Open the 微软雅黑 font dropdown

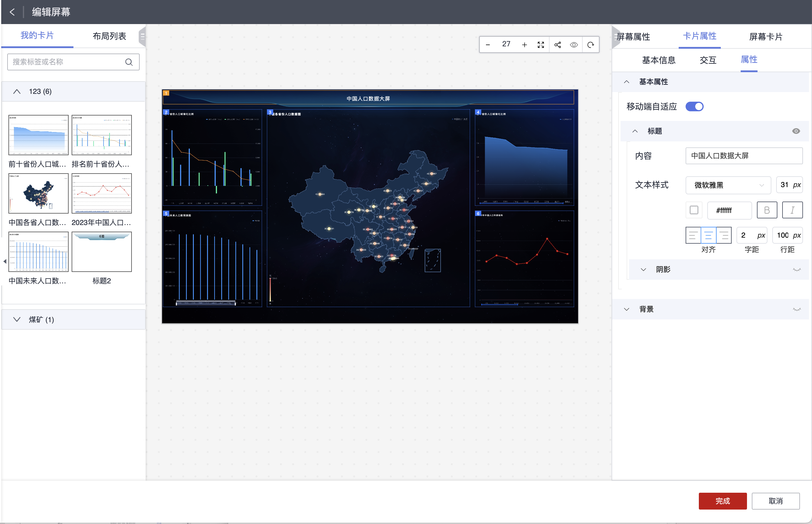(728, 185)
